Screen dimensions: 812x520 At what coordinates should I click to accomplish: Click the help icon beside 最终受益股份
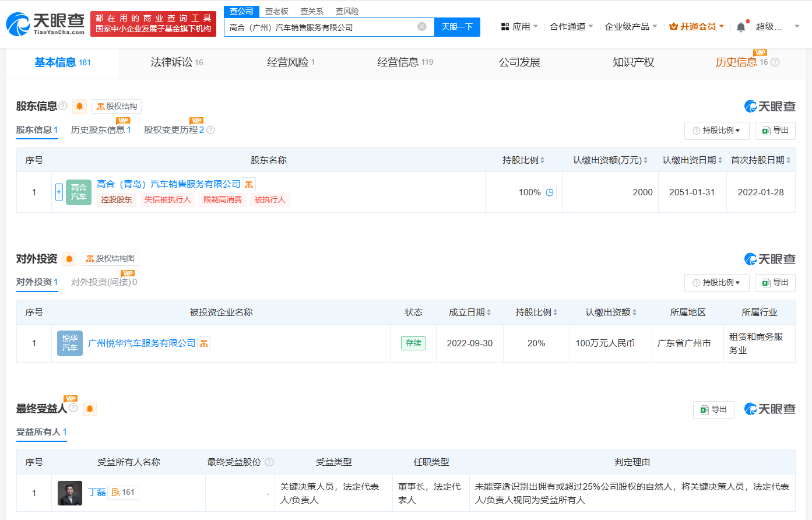(x=269, y=462)
